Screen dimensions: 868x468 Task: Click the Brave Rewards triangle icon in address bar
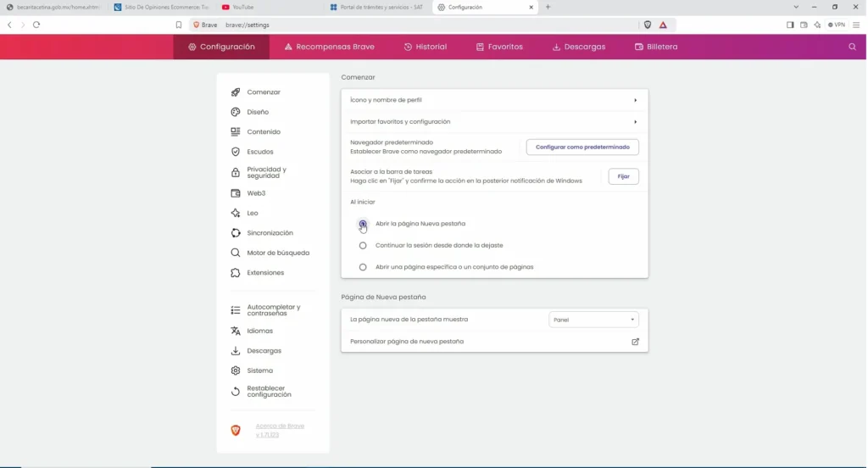pos(663,25)
